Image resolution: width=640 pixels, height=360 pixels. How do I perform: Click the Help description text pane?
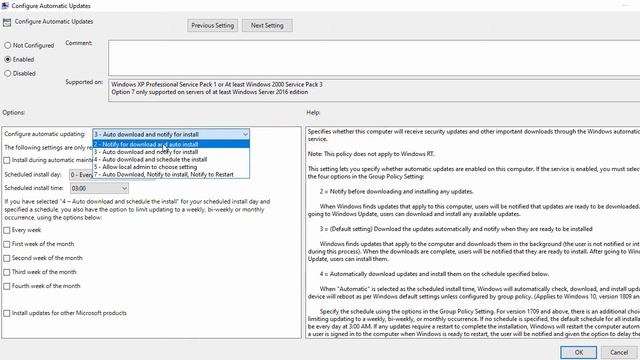point(473,232)
